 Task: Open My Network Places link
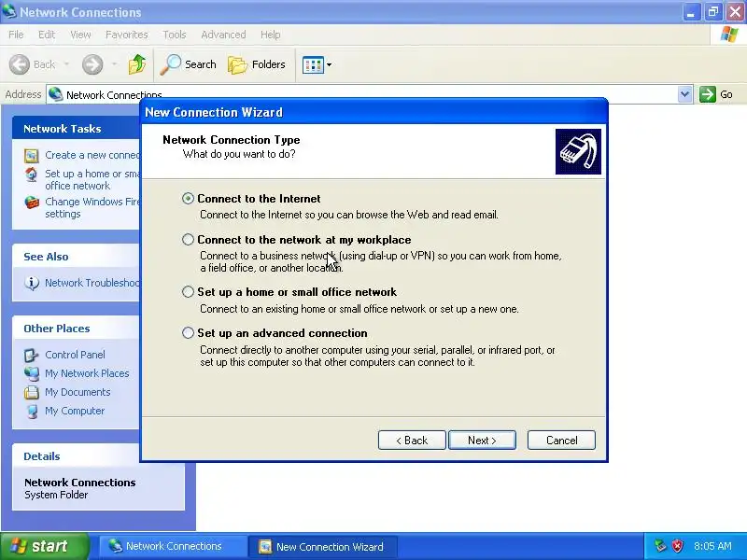click(87, 373)
